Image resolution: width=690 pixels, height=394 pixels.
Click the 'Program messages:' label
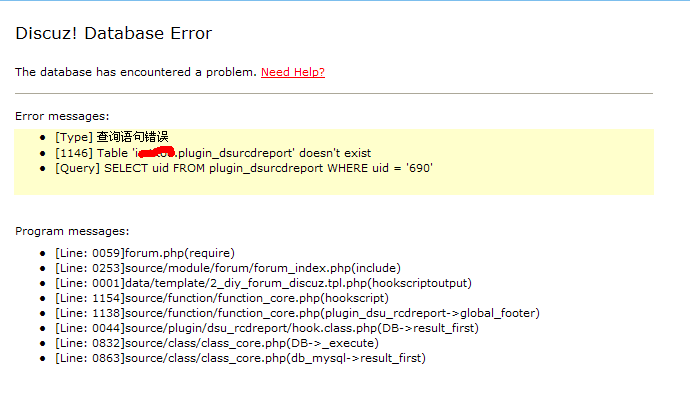click(x=72, y=231)
